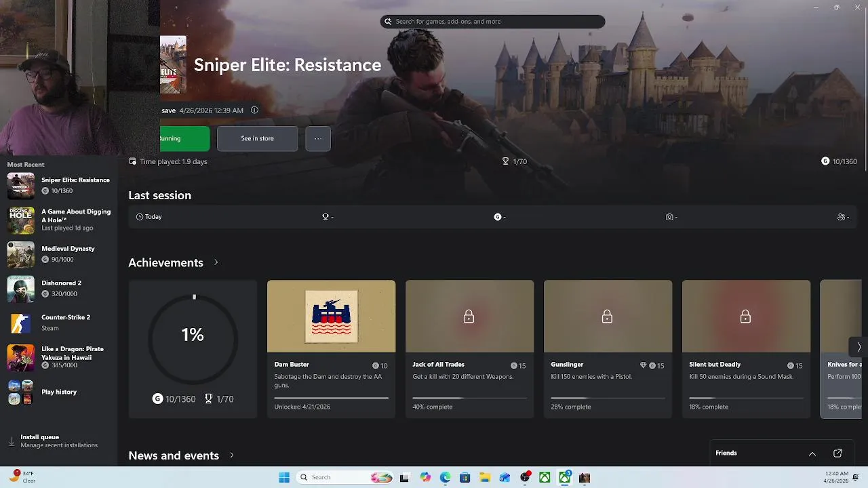Click the Play history thumbnail collage
The image size is (868, 488).
click(20, 392)
